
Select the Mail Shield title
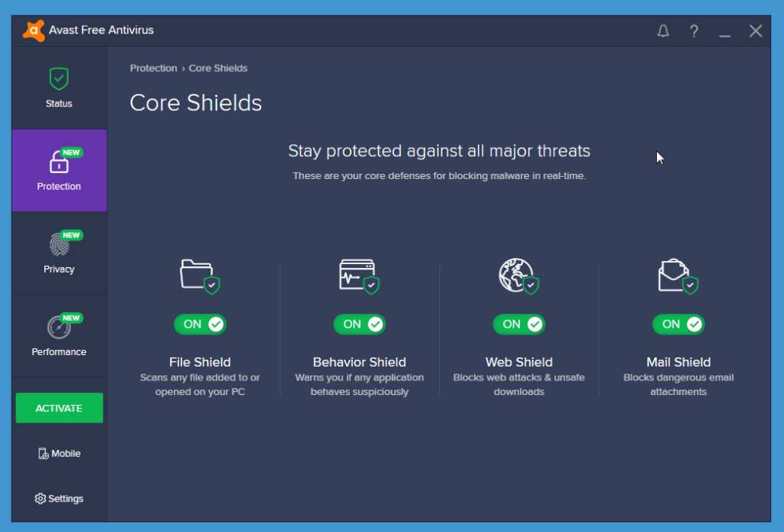tap(678, 362)
